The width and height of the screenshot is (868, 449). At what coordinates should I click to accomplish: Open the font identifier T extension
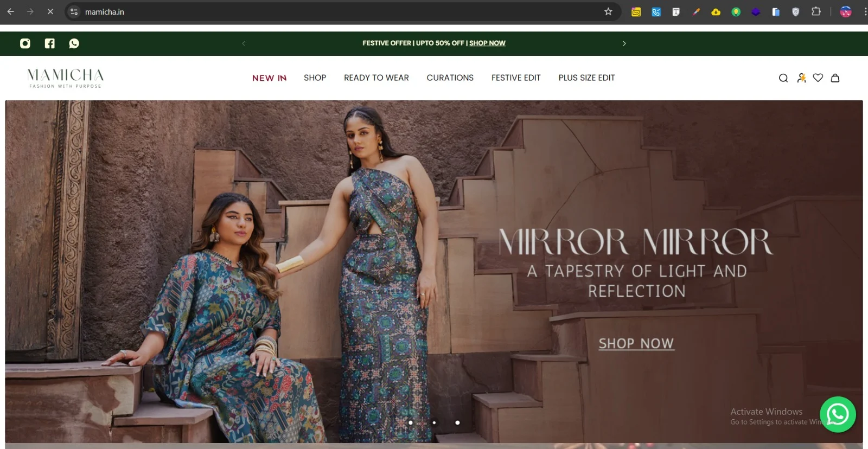coord(676,12)
